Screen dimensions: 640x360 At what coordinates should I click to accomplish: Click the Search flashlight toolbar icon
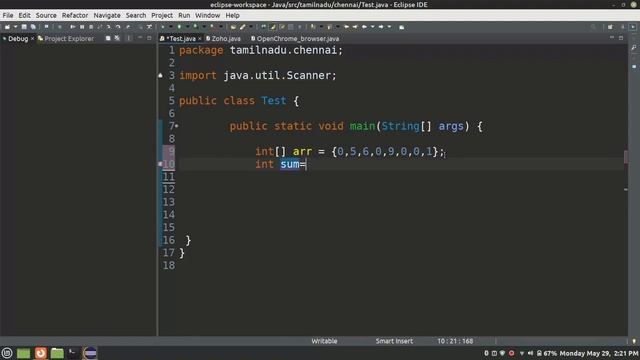pyautogui.click(x=242, y=27)
